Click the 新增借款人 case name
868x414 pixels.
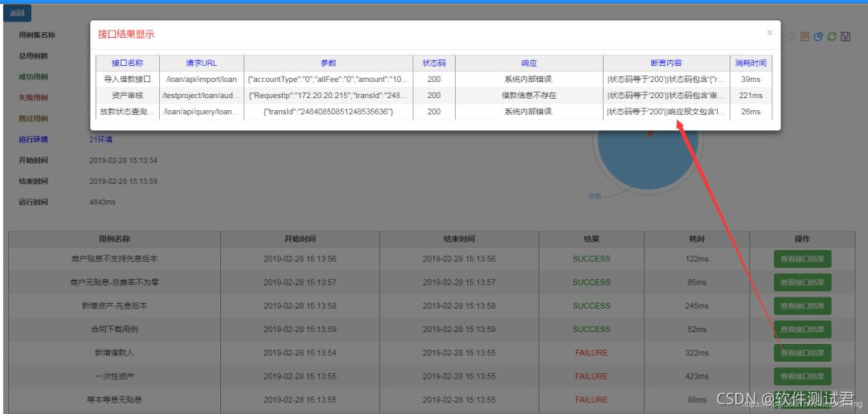point(115,353)
